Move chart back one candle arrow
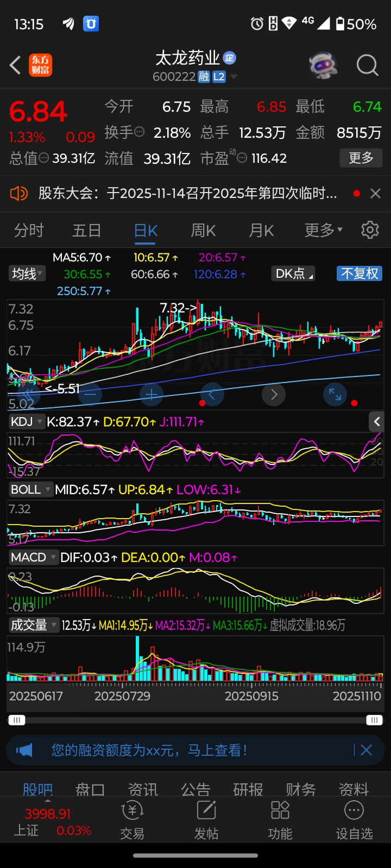Image resolution: width=391 pixels, height=868 pixels. click(212, 394)
